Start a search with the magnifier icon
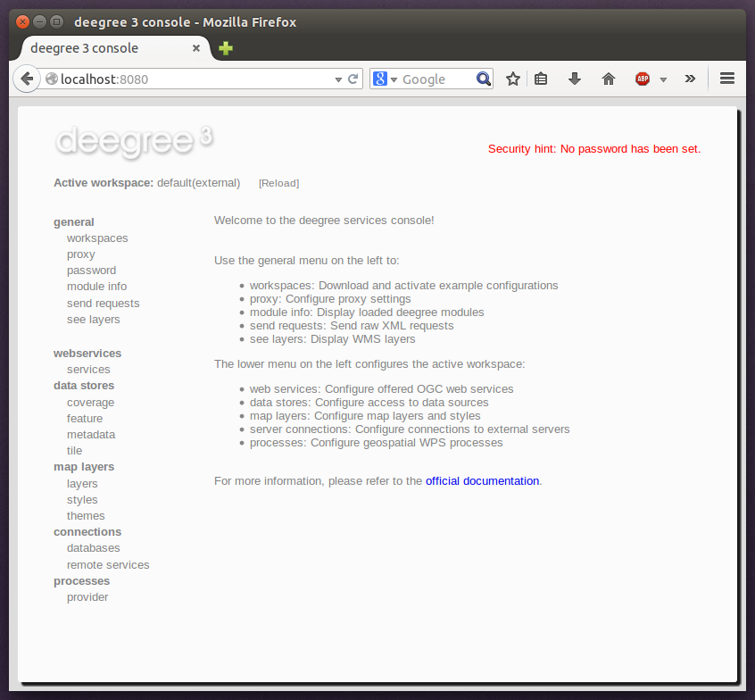This screenshot has height=700, width=755. pyautogui.click(x=483, y=79)
